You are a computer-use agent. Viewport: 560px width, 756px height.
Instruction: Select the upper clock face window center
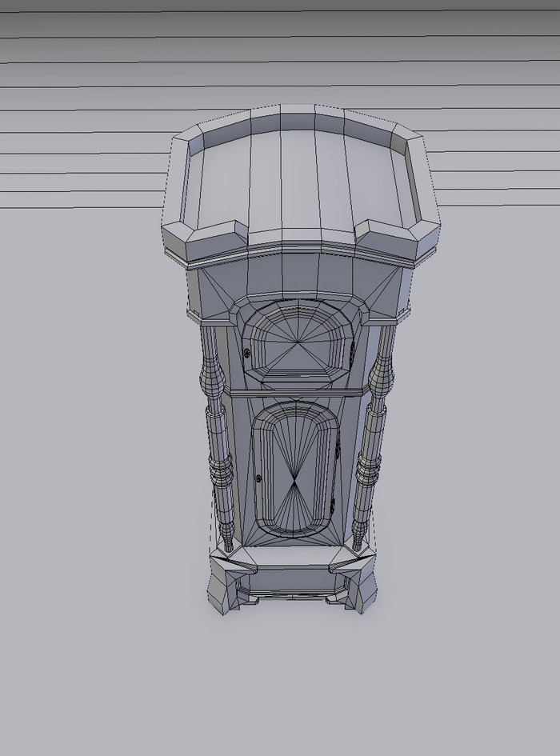tap(298, 342)
